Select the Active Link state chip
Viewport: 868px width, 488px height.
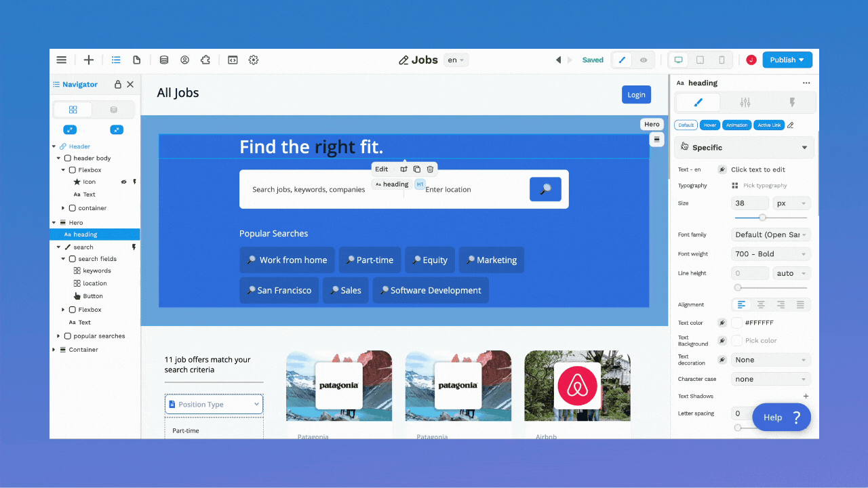tap(769, 125)
